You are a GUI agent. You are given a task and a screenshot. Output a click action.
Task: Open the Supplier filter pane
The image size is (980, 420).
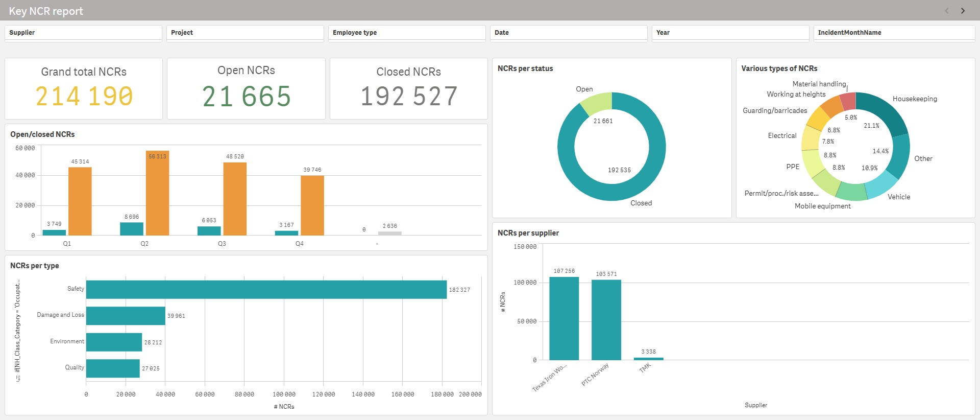(x=83, y=33)
